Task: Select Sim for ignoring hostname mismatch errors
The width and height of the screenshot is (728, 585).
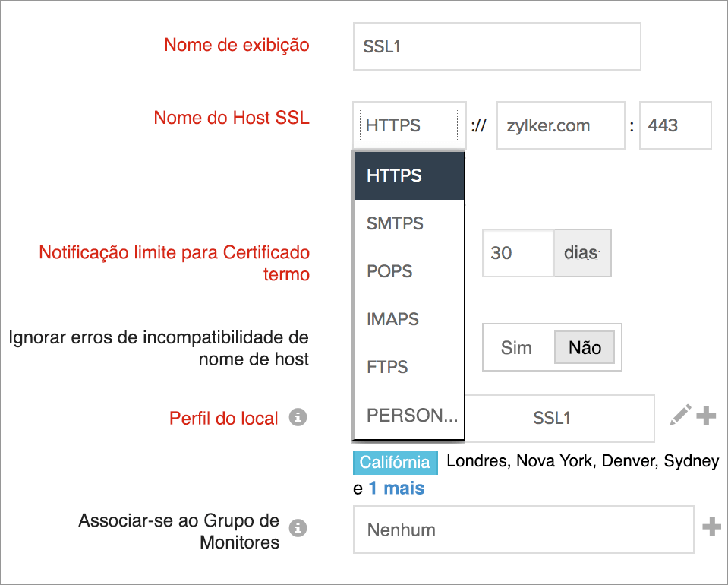Action: (515, 347)
